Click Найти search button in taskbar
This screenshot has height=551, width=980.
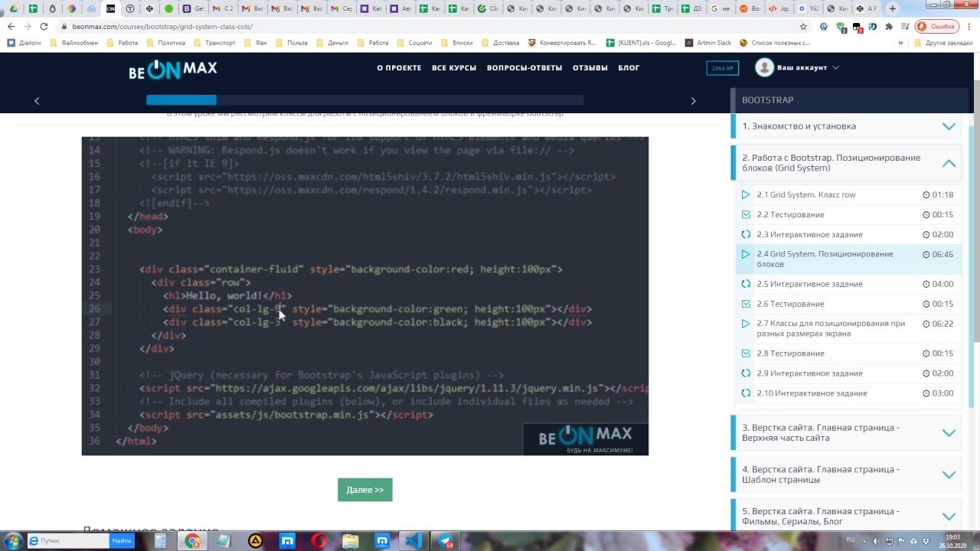click(x=121, y=540)
